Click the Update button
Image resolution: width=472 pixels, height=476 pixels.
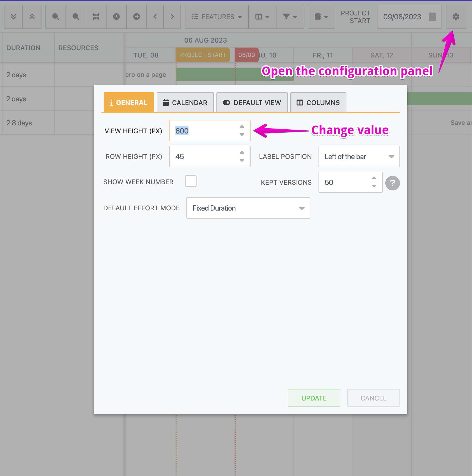click(314, 398)
